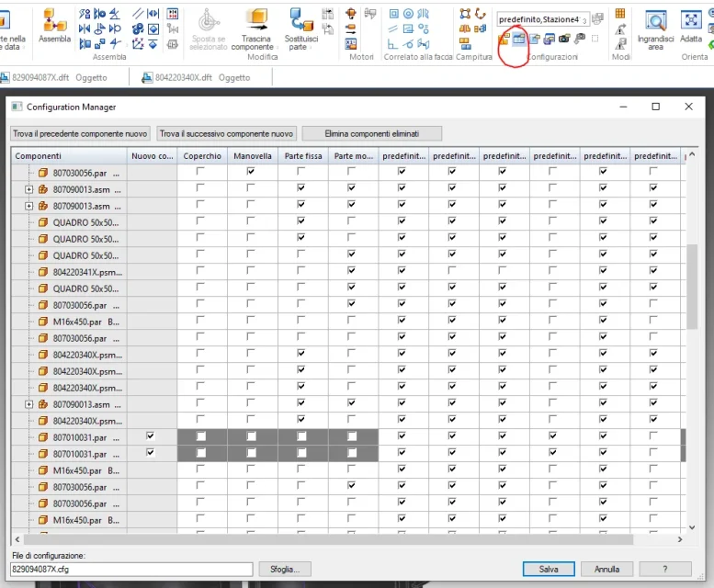Click the table scrollbar up arrow
Screen dimensions: 714x588
pyautogui.click(x=692, y=154)
